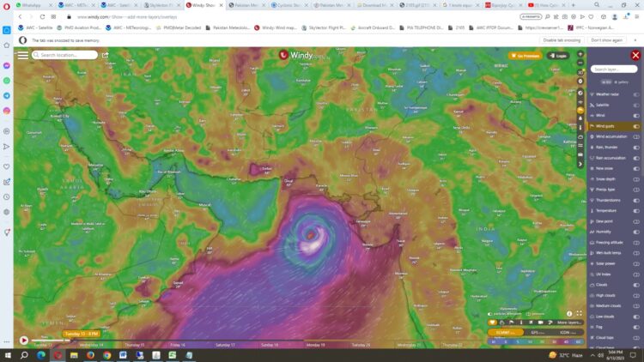The width and height of the screenshot is (644, 362).
Task: Click the share icon beside search location
Action: click(x=105, y=55)
